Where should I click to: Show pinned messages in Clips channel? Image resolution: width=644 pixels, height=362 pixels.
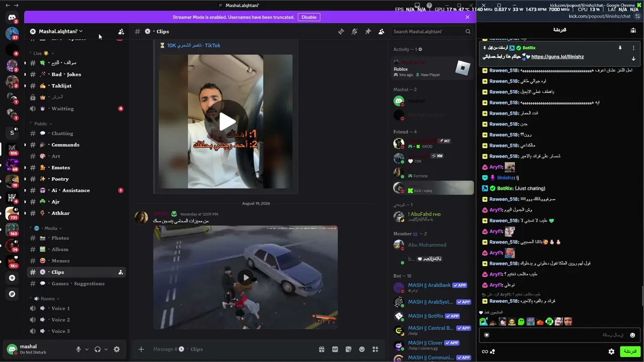(368, 31)
